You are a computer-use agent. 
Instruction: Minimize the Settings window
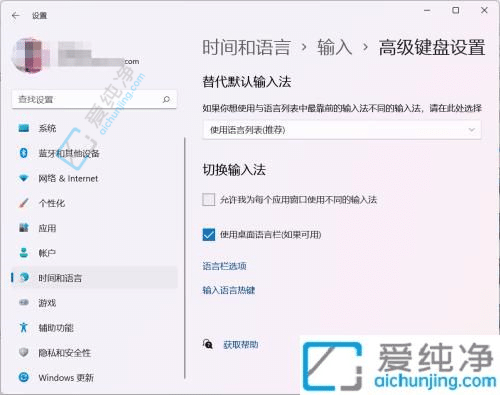427,11
